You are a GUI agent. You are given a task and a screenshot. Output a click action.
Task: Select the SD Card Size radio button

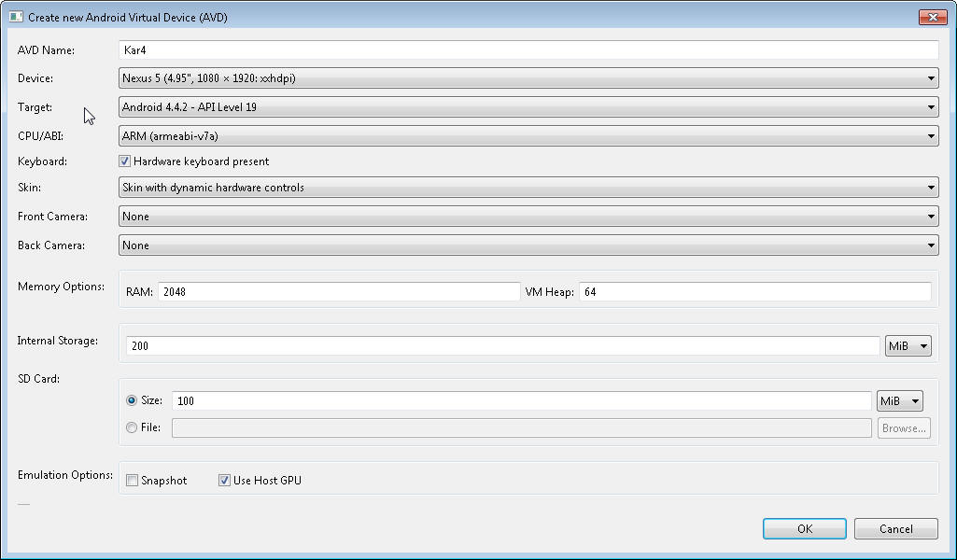[x=132, y=400]
